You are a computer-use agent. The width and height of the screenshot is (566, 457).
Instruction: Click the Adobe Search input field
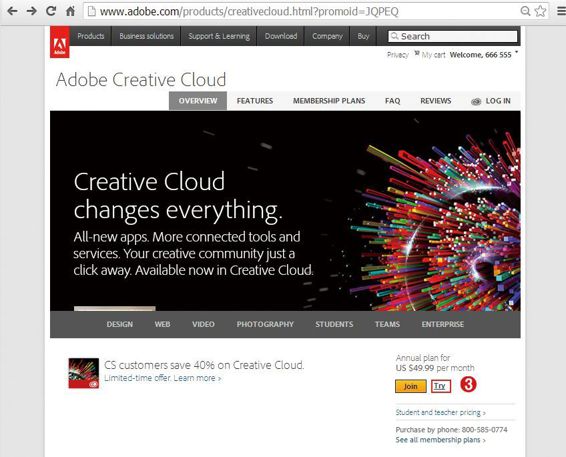tap(453, 36)
